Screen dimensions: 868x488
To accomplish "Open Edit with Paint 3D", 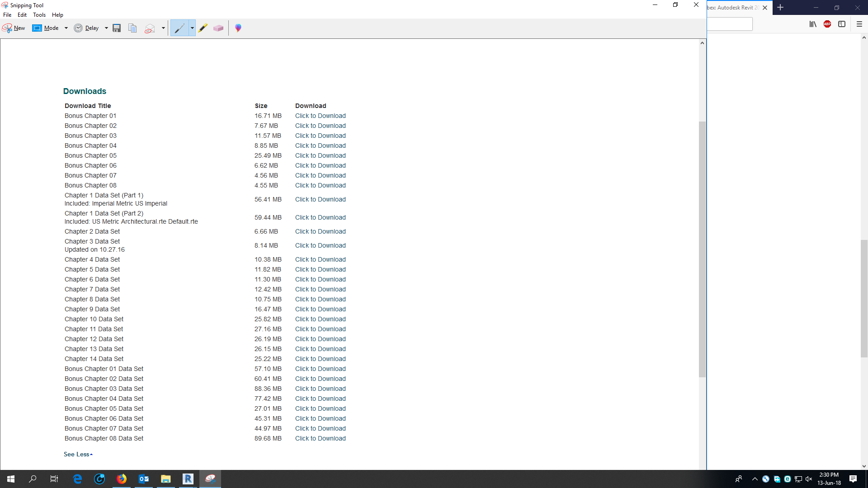I will tap(238, 28).
